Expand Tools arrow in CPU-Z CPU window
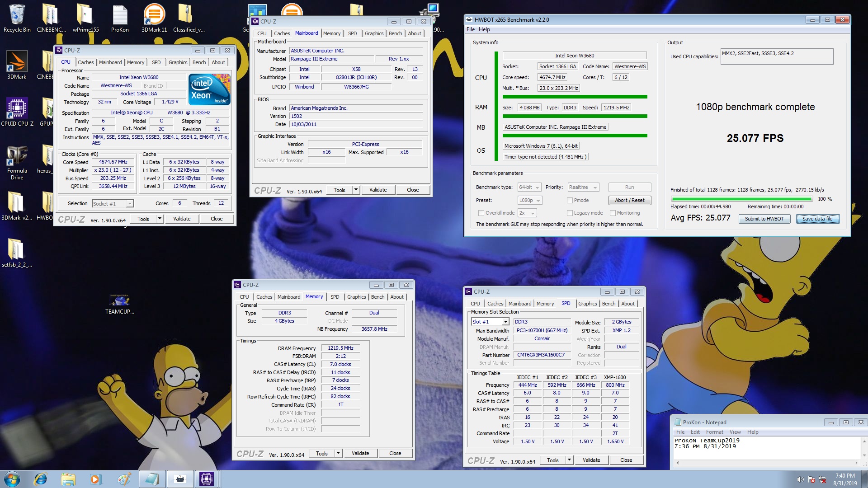 (x=160, y=219)
